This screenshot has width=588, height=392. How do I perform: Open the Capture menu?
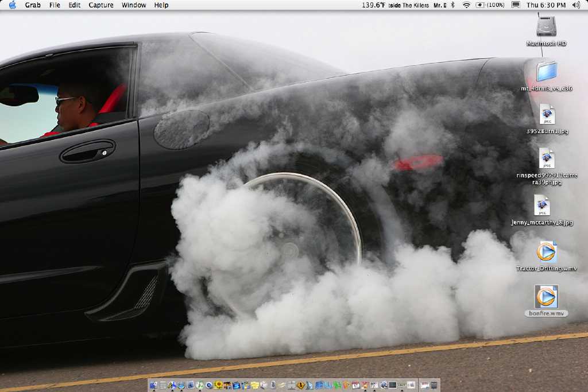(101, 5)
